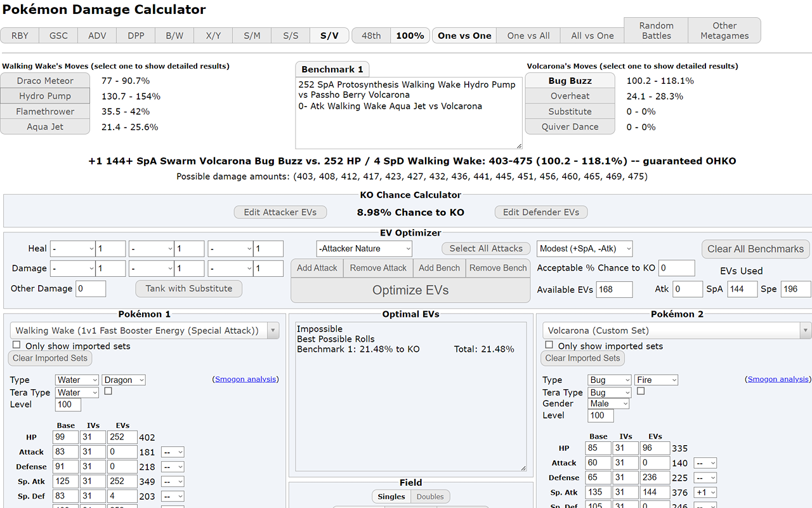Toggle Pokémon 1 Tera Type checkbox
The image size is (812, 508).
pyautogui.click(x=108, y=391)
